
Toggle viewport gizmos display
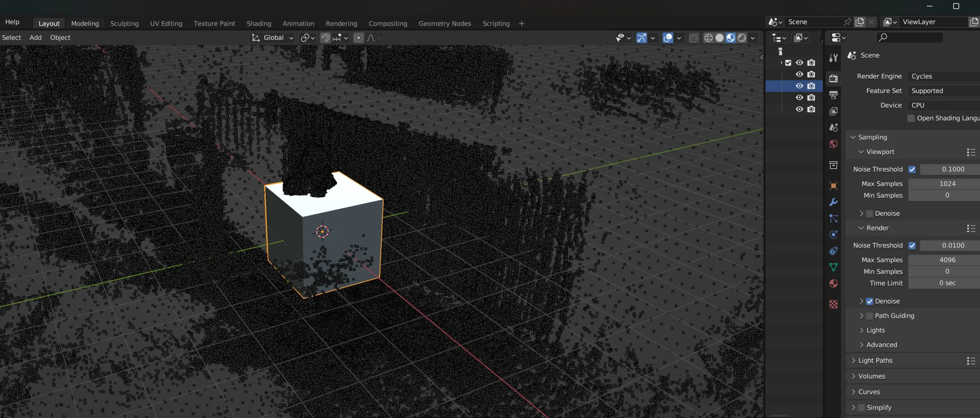tap(642, 38)
